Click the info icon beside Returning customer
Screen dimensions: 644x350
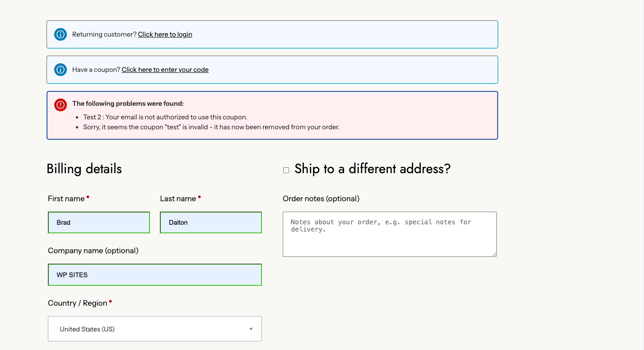tap(61, 34)
